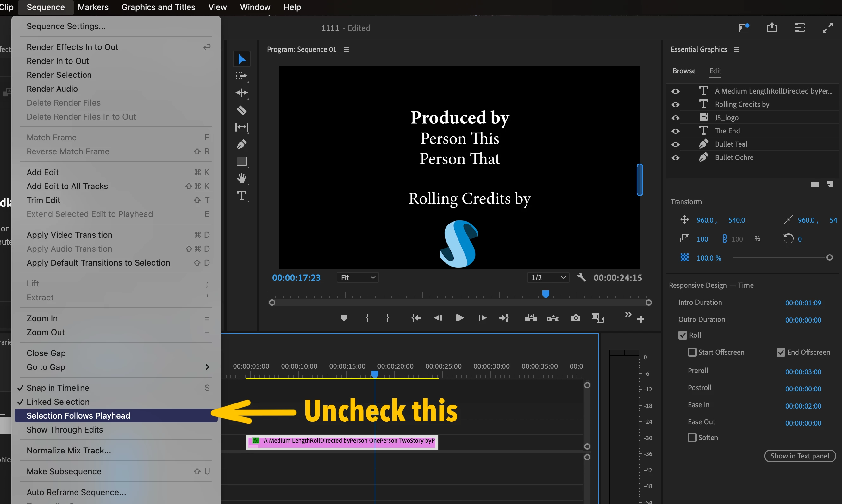Show more transport buttons via double chevron
The width and height of the screenshot is (842, 504).
click(628, 315)
